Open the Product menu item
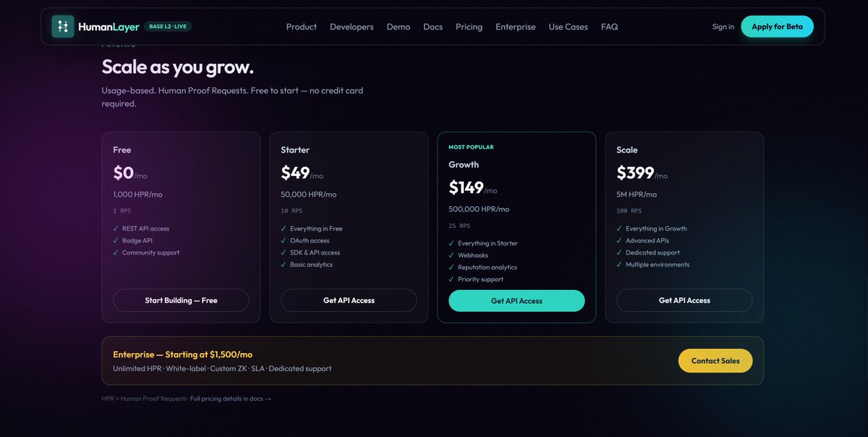The image size is (868, 437). coord(302,27)
